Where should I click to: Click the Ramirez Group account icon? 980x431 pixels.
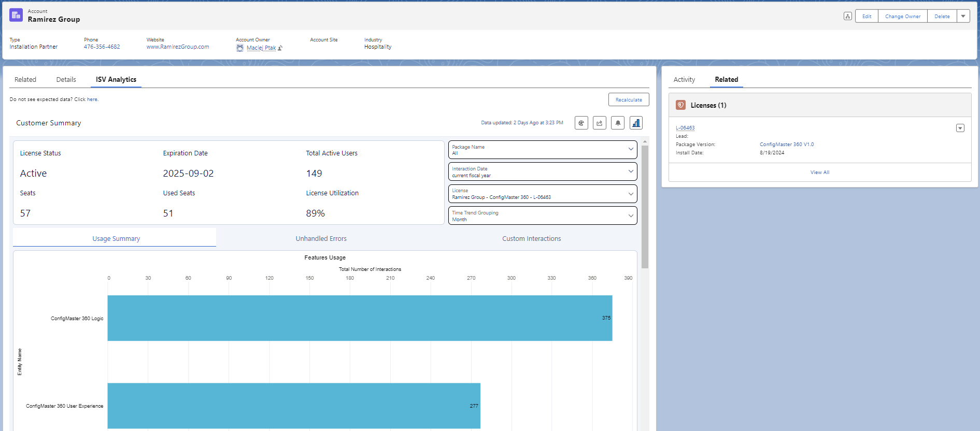16,15
